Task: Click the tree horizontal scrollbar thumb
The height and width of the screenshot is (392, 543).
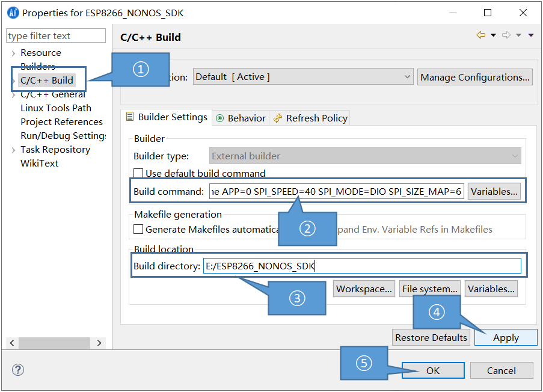Action: [x=54, y=343]
